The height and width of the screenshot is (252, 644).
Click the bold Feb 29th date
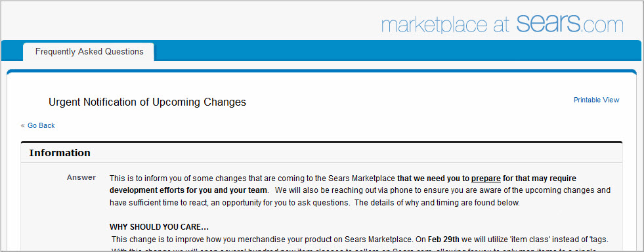(443, 240)
